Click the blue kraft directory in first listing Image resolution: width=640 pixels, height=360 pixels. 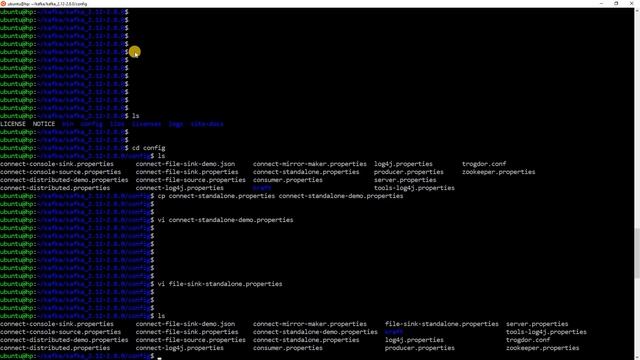point(262,188)
